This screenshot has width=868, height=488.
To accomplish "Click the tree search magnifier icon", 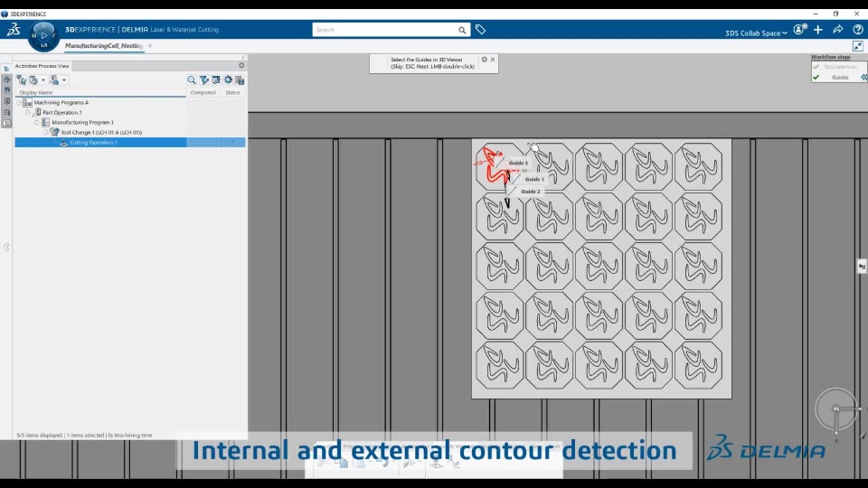I will coord(192,80).
